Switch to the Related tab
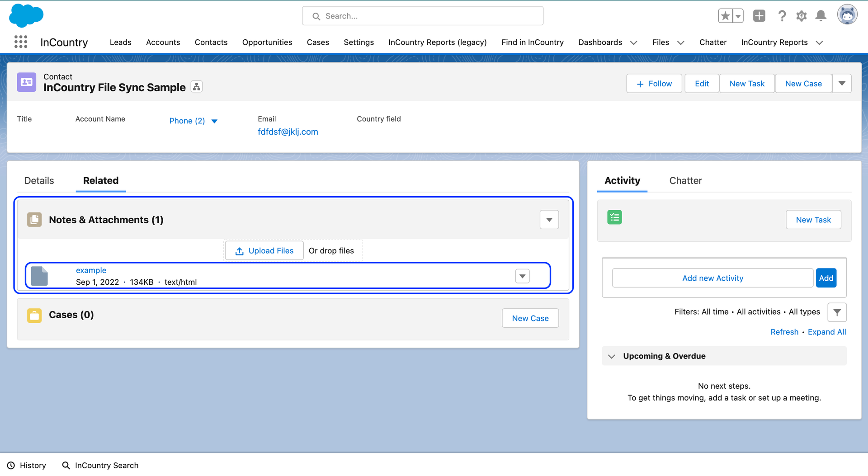868x476 pixels. coord(101,180)
